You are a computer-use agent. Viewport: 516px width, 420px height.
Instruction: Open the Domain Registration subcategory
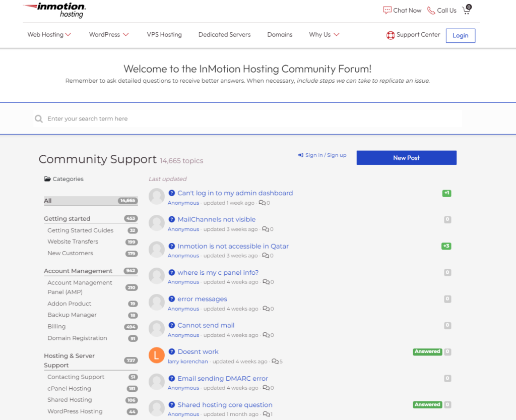click(x=77, y=338)
